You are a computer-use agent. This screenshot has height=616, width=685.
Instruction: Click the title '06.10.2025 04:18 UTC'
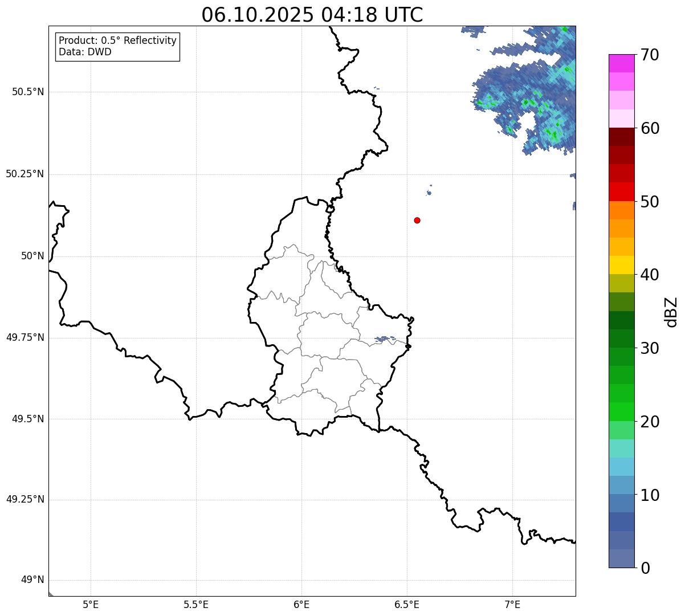pyautogui.click(x=312, y=15)
